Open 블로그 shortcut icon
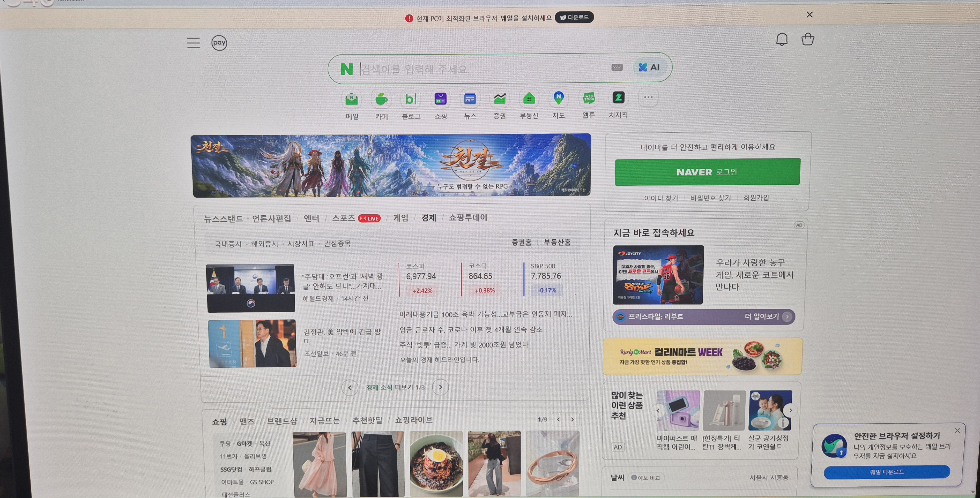This screenshot has width=980, height=498. (x=411, y=99)
